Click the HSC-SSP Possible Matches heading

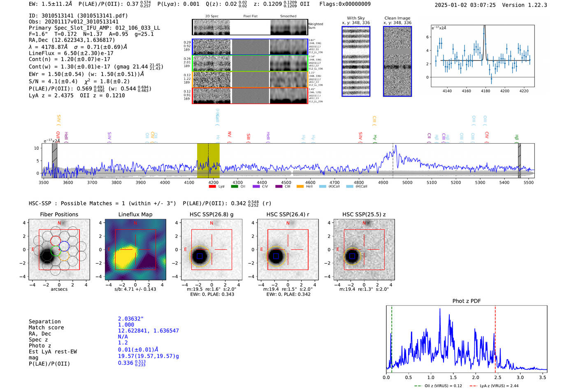[102, 203]
